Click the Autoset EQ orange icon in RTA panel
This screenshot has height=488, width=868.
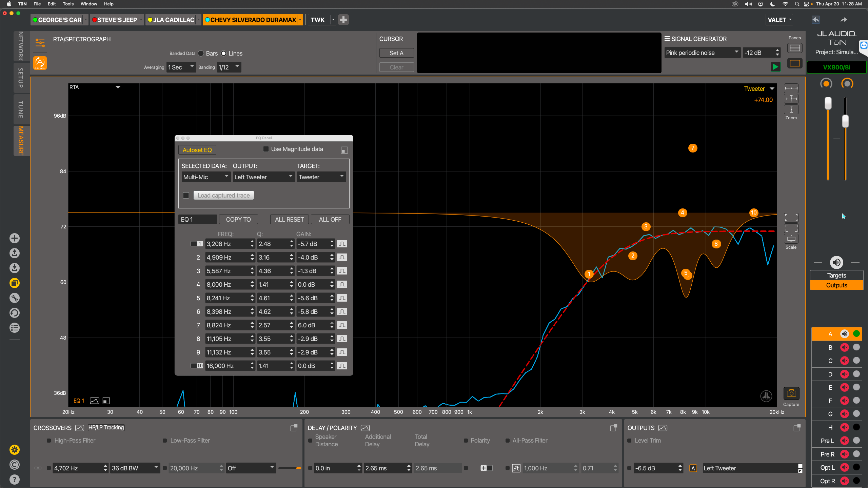pyautogui.click(x=40, y=63)
